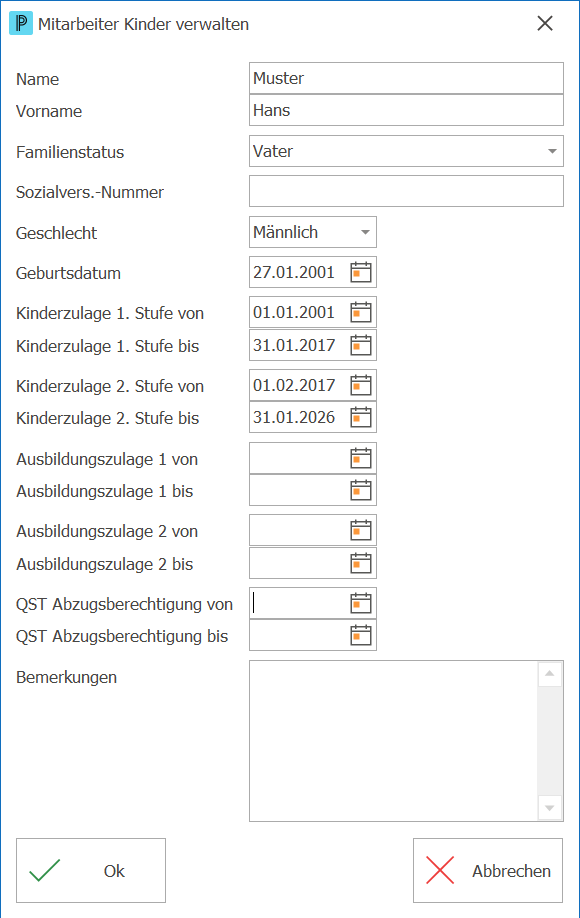
Task: Open calendar for Kinderzulage 2. Stufe von
Action: click(x=361, y=385)
